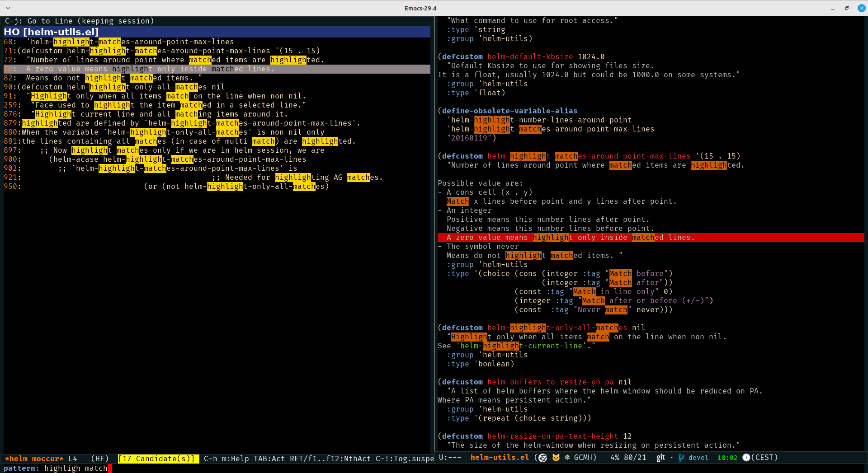Click the (HF) indicator in helm mode line
Viewport: 868px width, 473px height.
point(100,459)
